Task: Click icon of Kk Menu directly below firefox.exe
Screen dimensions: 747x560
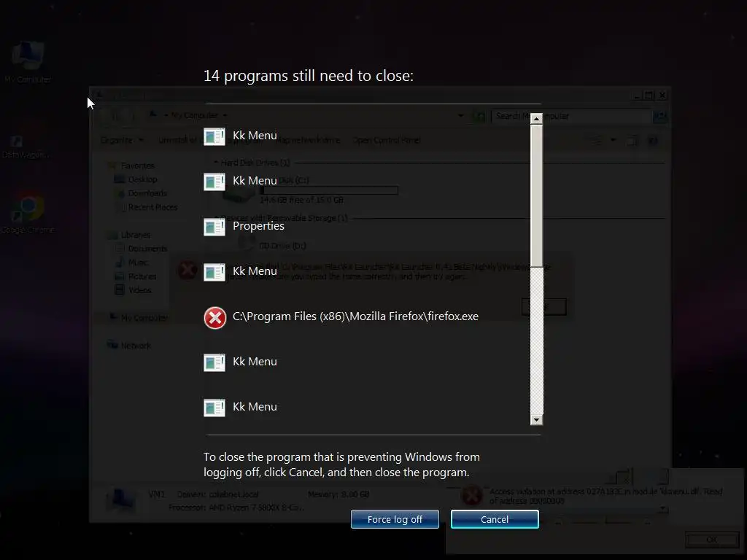Action: click(214, 363)
